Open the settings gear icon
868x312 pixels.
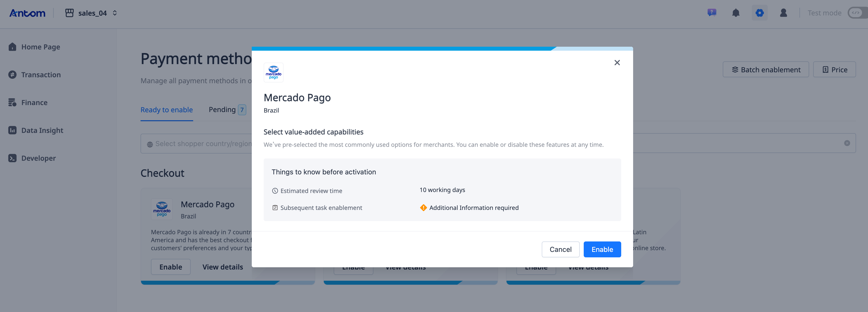click(759, 13)
